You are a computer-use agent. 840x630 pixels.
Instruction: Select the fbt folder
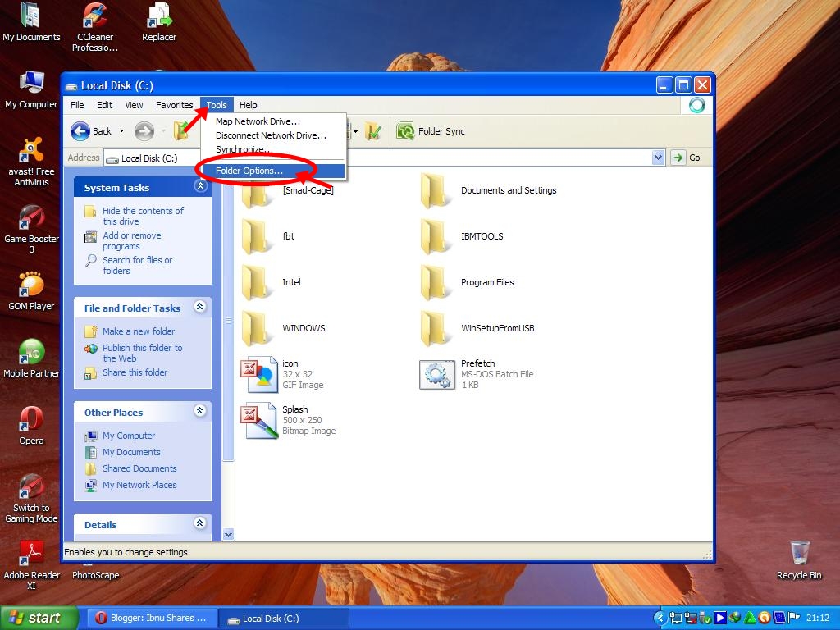point(268,236)
